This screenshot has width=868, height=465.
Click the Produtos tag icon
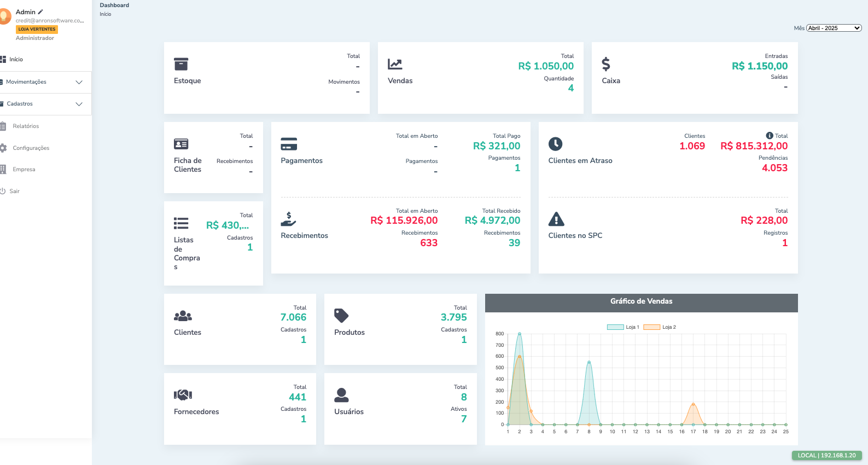[341, 316]
